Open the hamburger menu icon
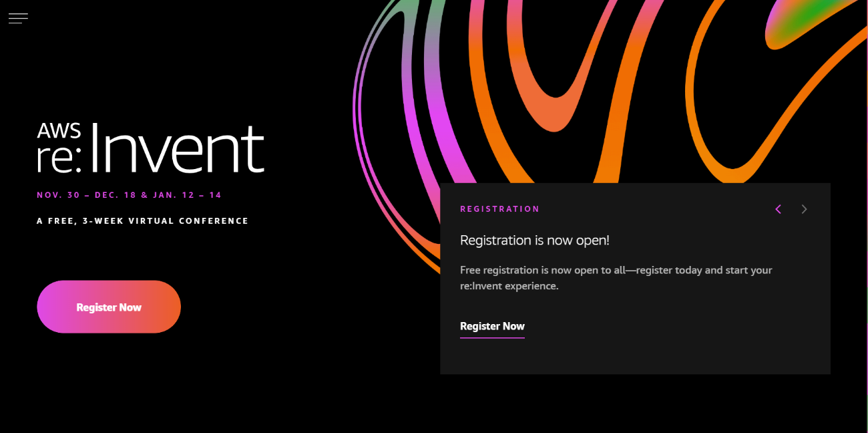This screenshot has height=433, width=868. click(x=18, y=18)
